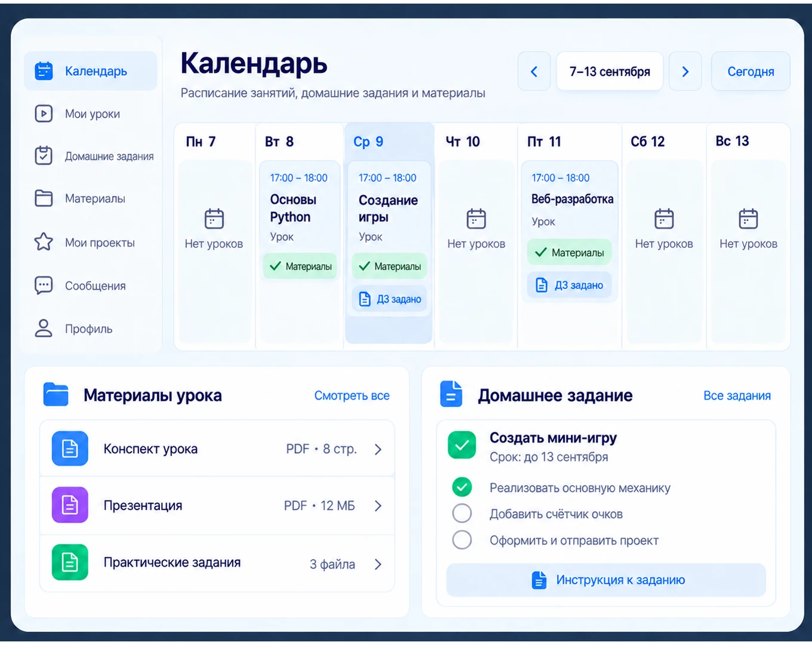Expand Презентация with its right chevron

[x=378, y=506]
